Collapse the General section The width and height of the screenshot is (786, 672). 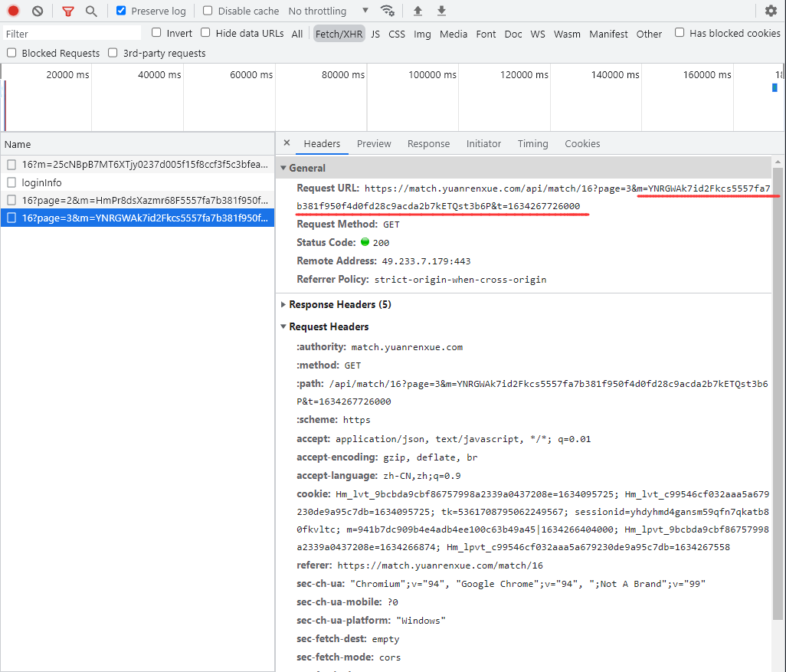pos(306,168)
